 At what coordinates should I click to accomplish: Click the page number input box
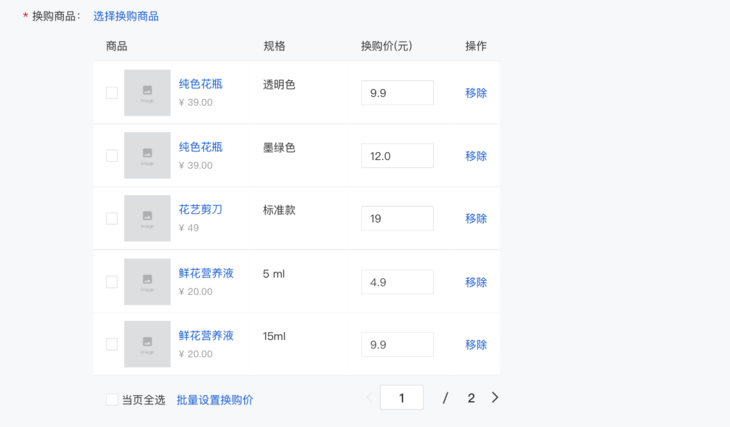402,398
